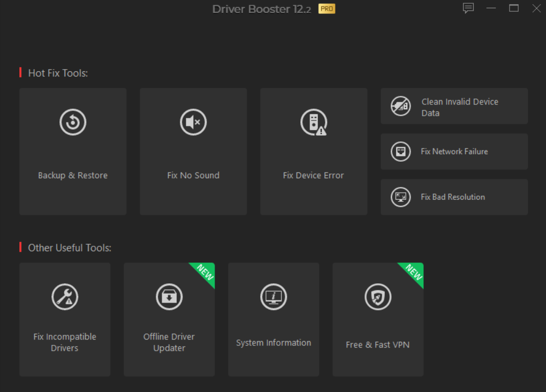This screenshot has width=546, height=392.
Task: Click the Backup & Restore label
Action: click(x=73, y=175)
